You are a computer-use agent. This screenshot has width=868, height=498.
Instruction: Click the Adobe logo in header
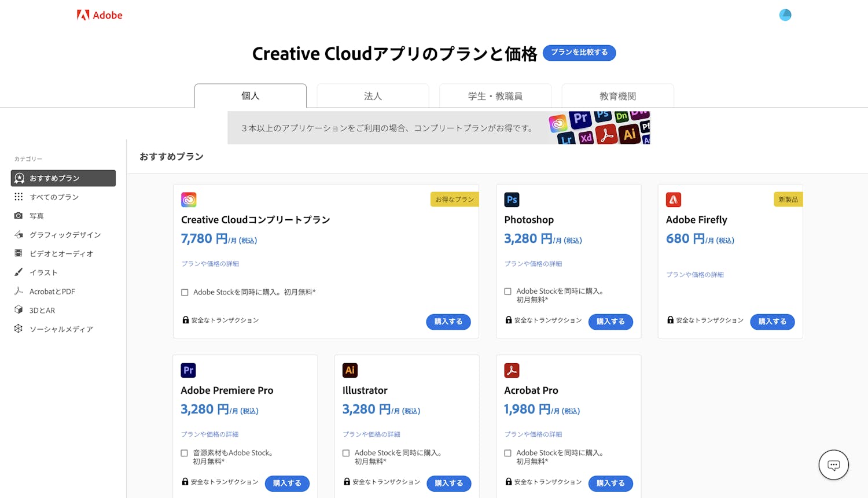[100, 15]
